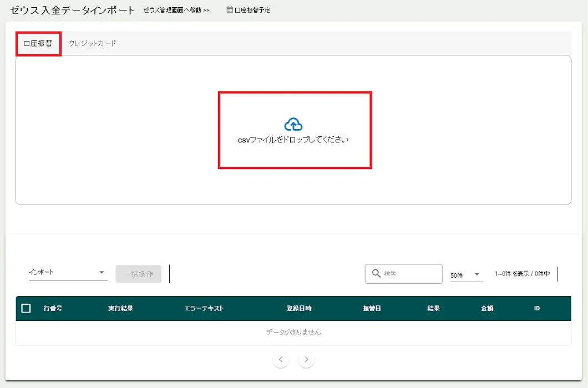Click the データがありません message

click(x=293, y=332)
